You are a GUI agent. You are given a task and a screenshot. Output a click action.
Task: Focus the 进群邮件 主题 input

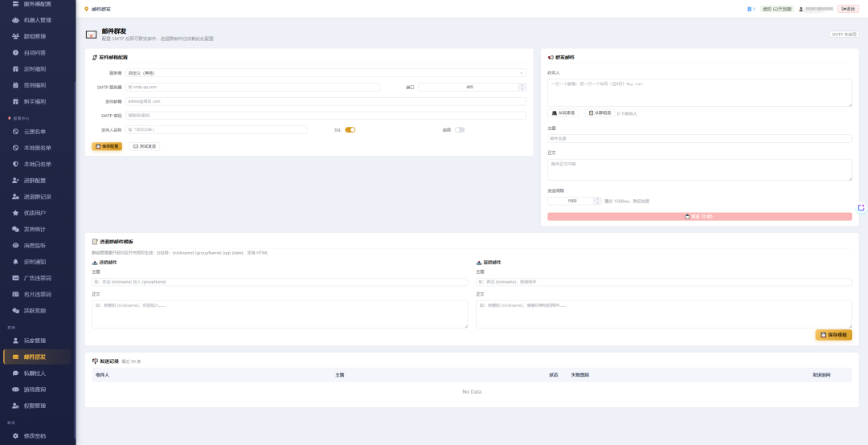click(x=280, y=282)
